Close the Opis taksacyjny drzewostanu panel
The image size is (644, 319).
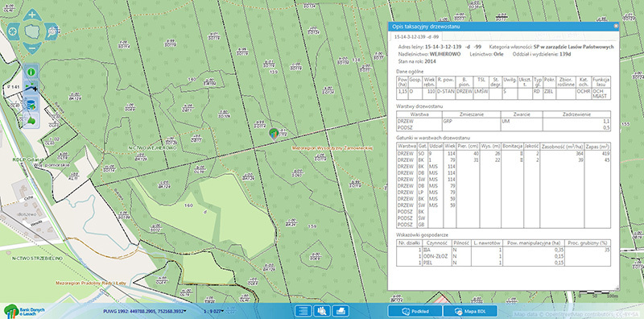pos(616,26)
